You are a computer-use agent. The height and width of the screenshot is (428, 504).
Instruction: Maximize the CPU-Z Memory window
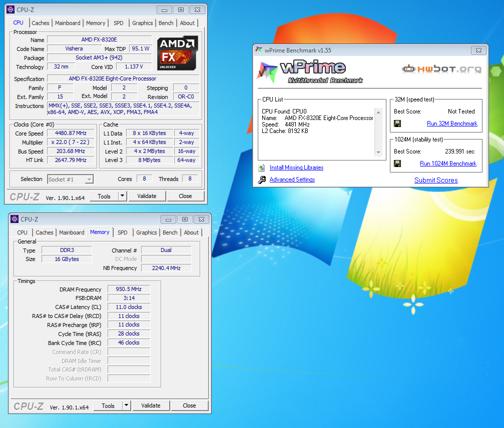(x=185, y=219)
